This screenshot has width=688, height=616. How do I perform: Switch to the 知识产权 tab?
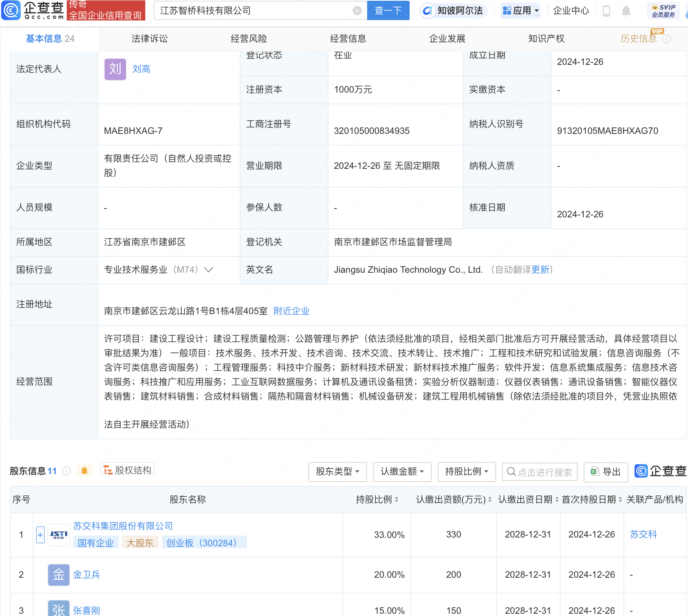click(547, 39)
